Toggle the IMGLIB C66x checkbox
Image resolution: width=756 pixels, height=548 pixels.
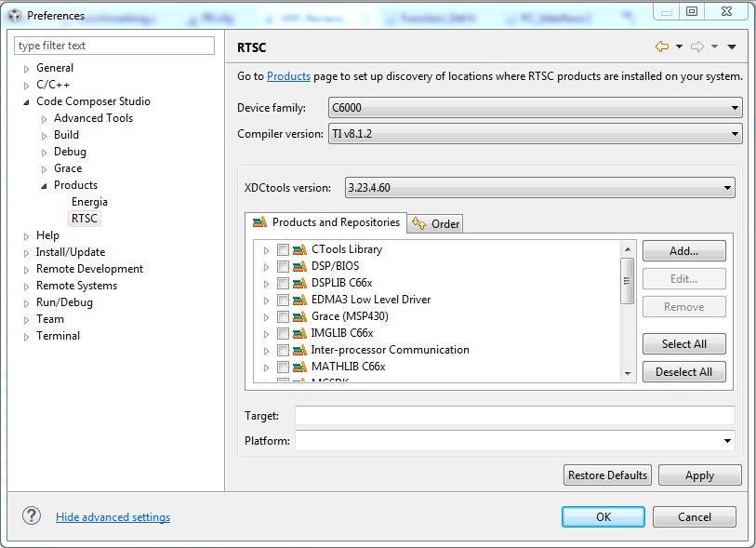click(x=283, y=333)
